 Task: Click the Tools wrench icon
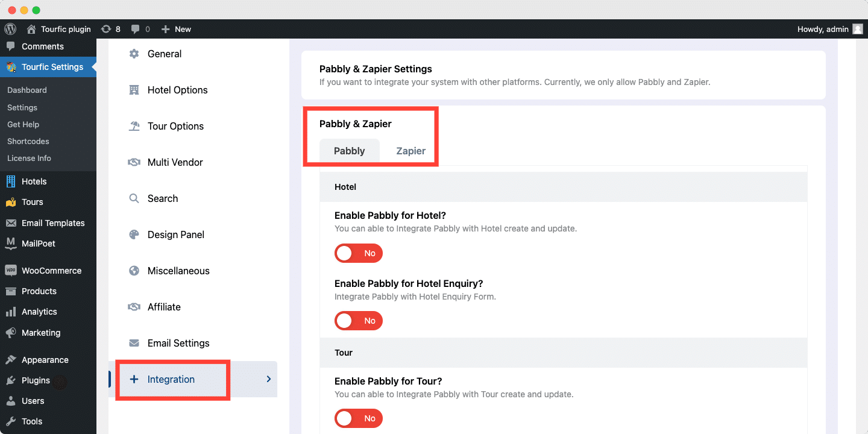tap(11, 421)
